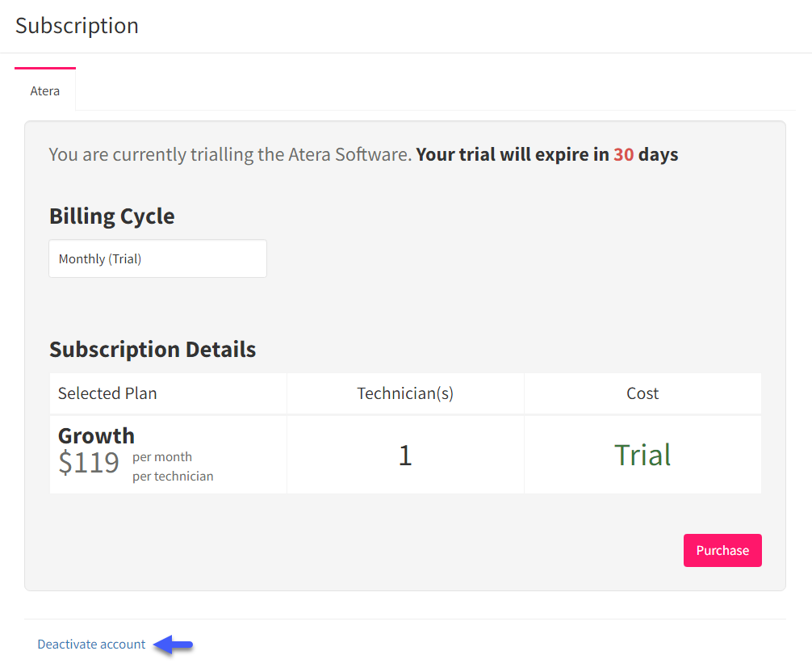Open the Atera tab
Viewport: 812px width, 672px height.
coord(45,90)
